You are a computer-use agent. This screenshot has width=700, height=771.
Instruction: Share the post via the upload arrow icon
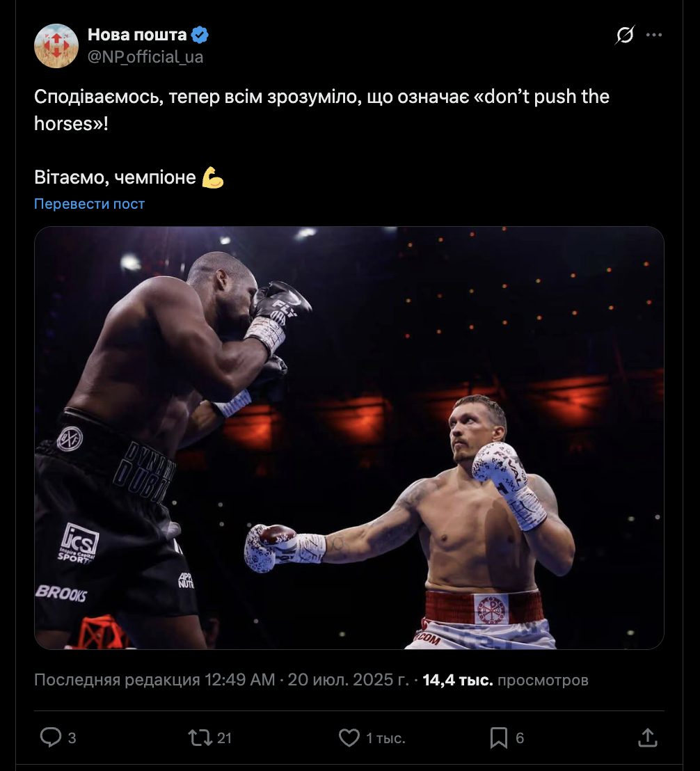click(x=647, y=738)
